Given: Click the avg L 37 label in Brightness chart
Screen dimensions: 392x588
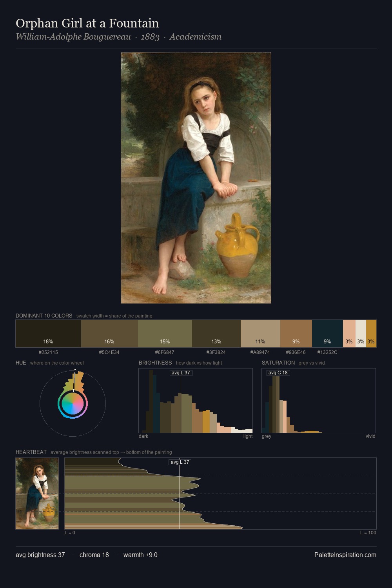Looking at the screenshot, I should pos(181,373).
